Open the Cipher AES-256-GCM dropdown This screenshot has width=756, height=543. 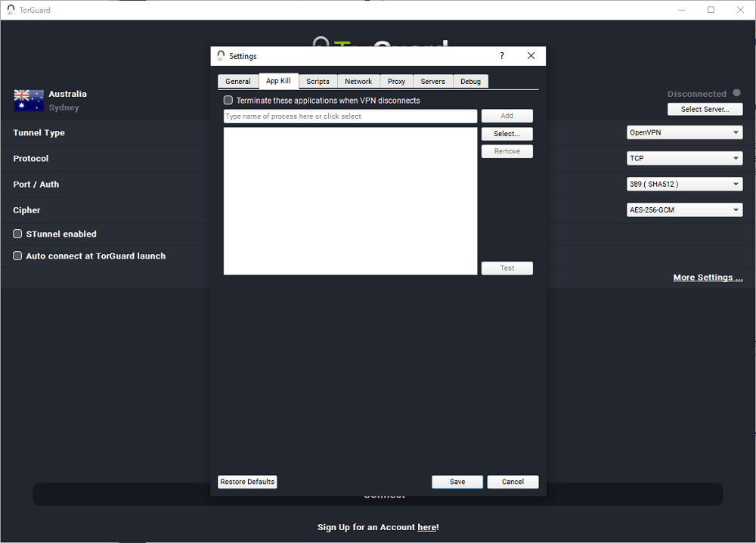coord(684,209)
